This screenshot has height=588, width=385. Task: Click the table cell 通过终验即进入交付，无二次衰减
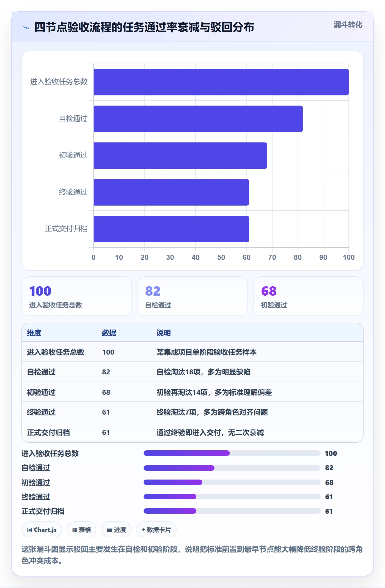210,432
